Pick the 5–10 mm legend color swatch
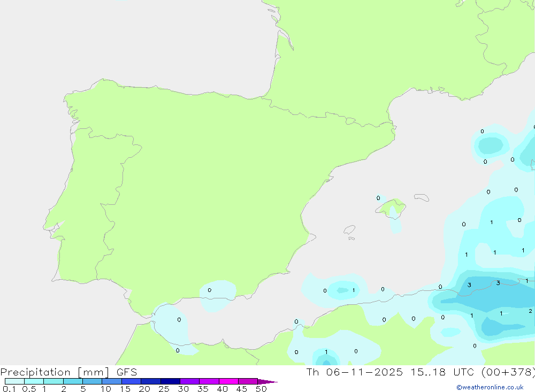Viewport: 535px width, 392px height. tap(92, 381)
